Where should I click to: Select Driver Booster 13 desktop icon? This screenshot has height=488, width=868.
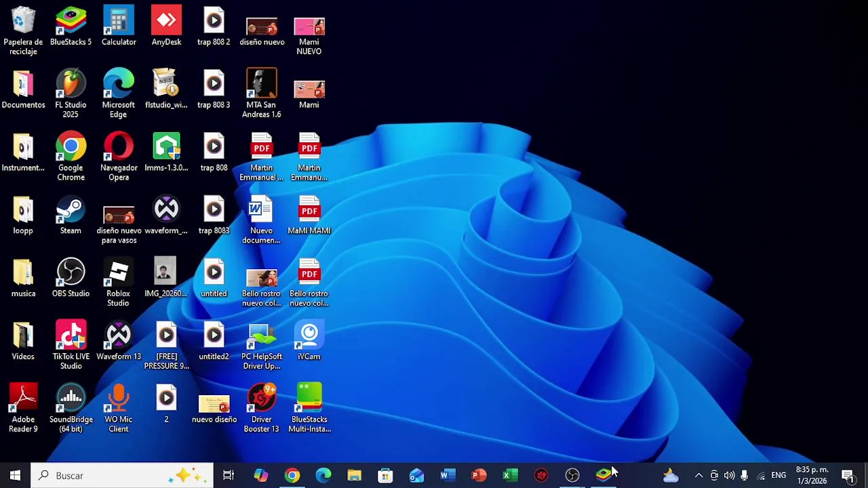coord(262,409)
